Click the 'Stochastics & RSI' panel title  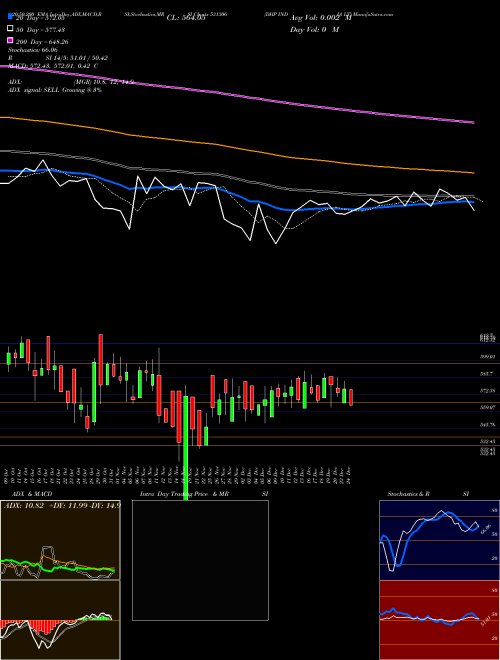pos(428,494)
